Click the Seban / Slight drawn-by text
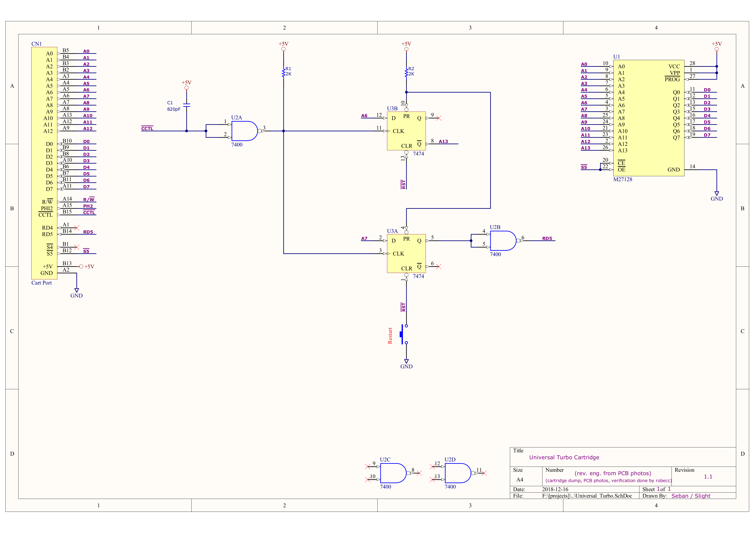Viewport: 756px width, 534px height. 690,496
